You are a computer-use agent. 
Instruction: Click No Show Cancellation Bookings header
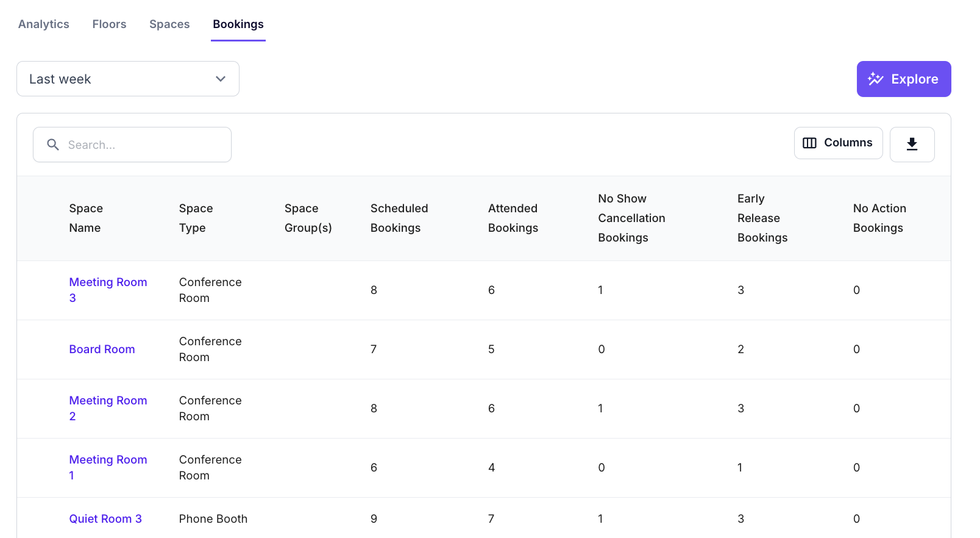(x=631, y=218)
